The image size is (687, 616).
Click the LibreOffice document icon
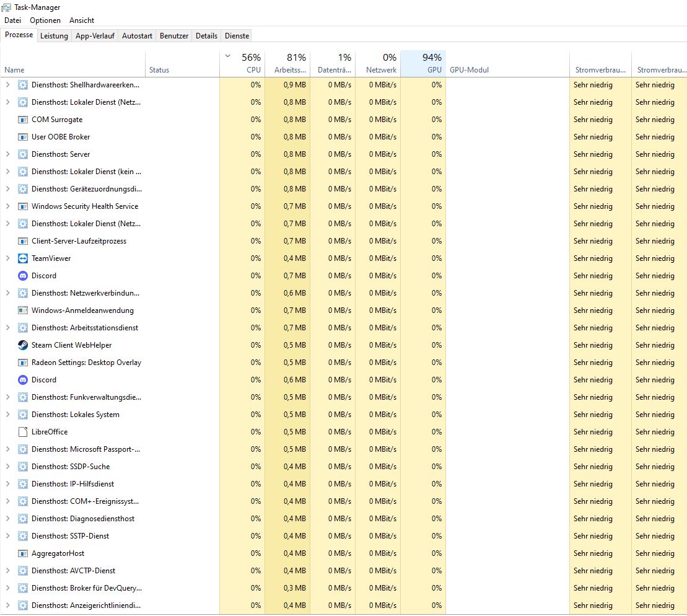(23, 432)
